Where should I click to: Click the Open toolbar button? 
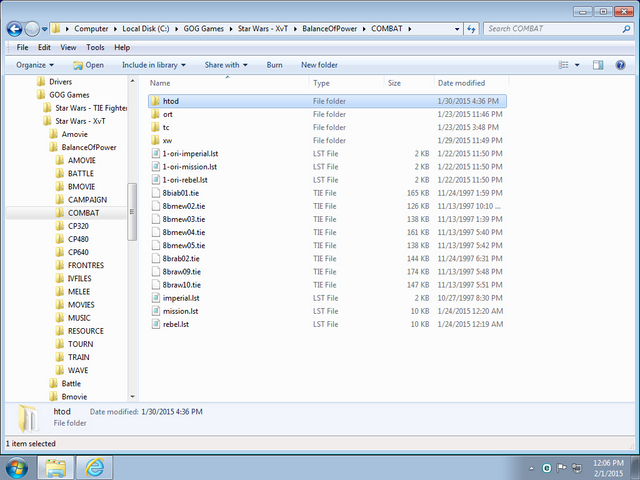tap(89, 65)
